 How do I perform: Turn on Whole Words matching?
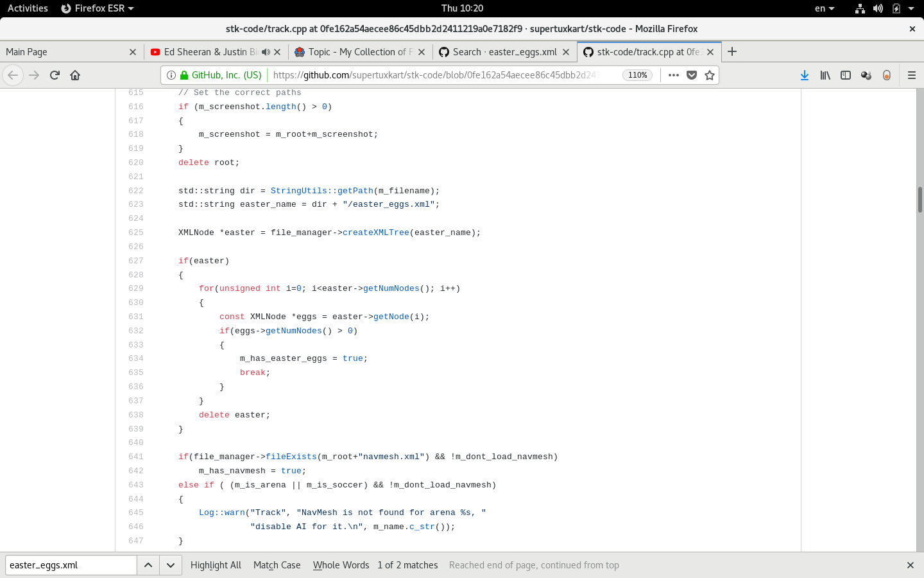coord(341,565)
